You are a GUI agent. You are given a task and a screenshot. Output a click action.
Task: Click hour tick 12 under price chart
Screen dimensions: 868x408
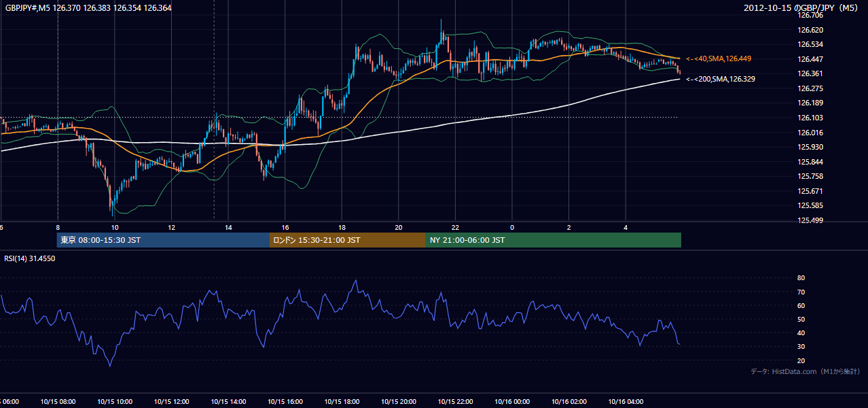tap(171, 228)
